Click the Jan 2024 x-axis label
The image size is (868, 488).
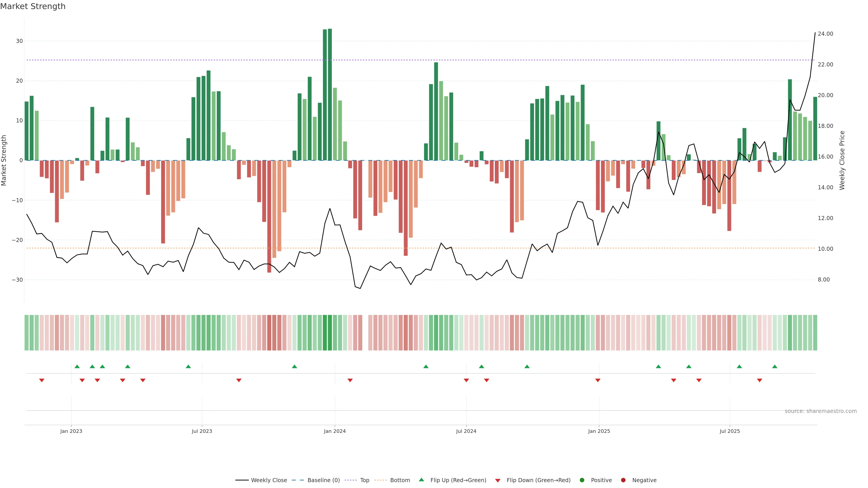tap(335, 431)
